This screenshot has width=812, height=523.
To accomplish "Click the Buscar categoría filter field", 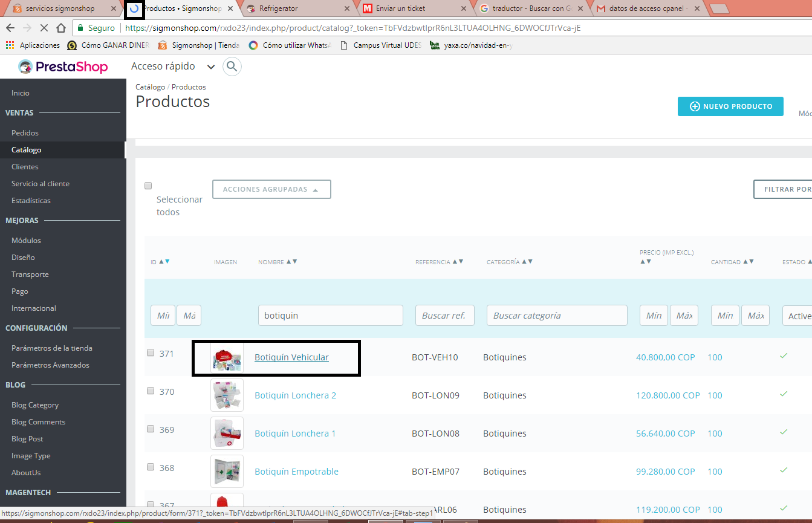I will [x=557, y=316].
